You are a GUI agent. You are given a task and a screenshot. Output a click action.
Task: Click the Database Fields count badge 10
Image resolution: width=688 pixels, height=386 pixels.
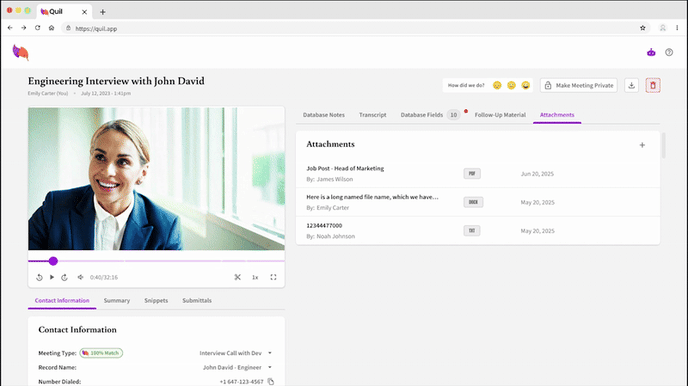[x=453, y=115]
